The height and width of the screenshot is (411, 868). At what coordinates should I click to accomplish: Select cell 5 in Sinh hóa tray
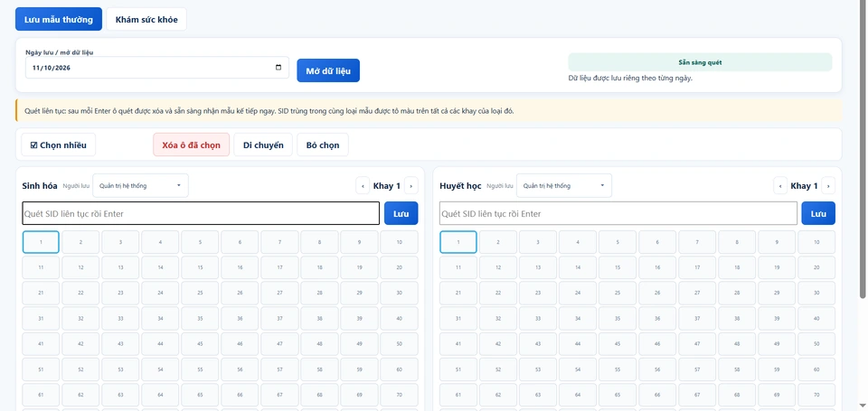[x=200, y=242]
